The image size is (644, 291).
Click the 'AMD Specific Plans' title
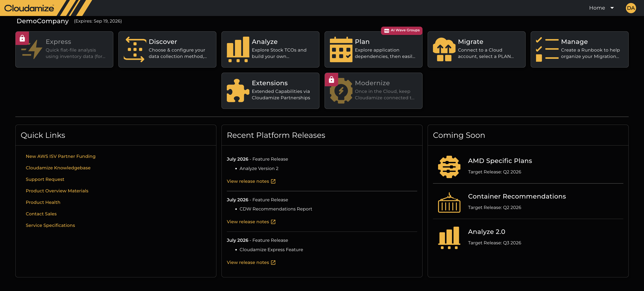click(x=500, y=161)
